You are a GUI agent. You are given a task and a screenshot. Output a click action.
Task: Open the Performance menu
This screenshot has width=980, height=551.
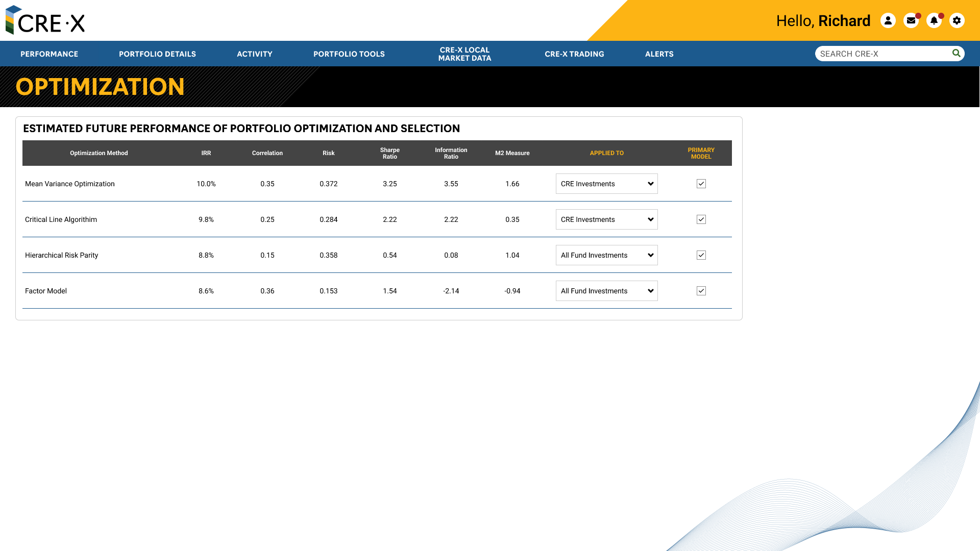[49, 54]
